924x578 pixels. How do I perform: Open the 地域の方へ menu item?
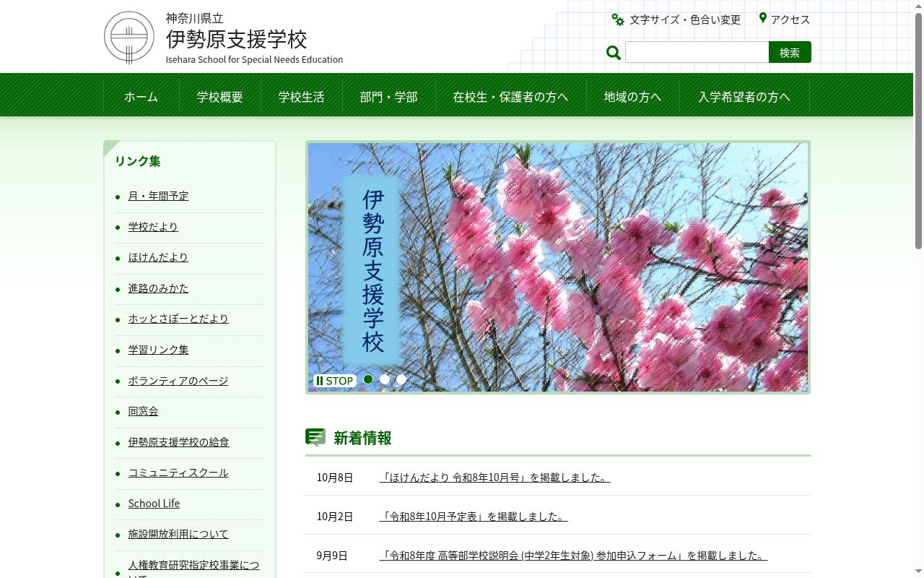(x=633, y=97)
